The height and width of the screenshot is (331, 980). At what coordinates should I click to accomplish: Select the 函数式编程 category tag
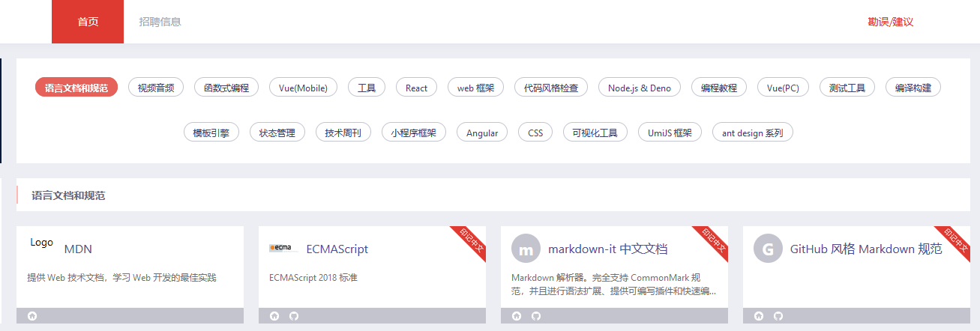click(226, 88)
